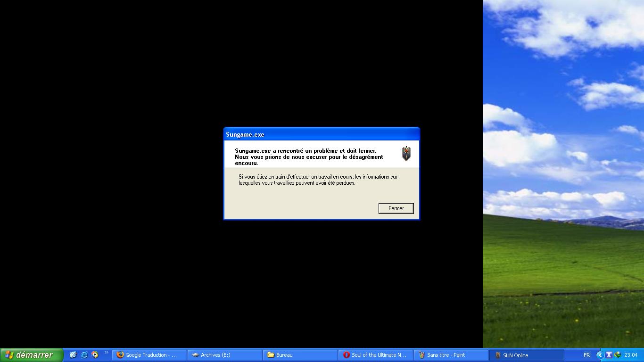Switch to the Archives (E:) window
Image resolution: width=644 pixels, height=362 pixels.
(225, 355)
